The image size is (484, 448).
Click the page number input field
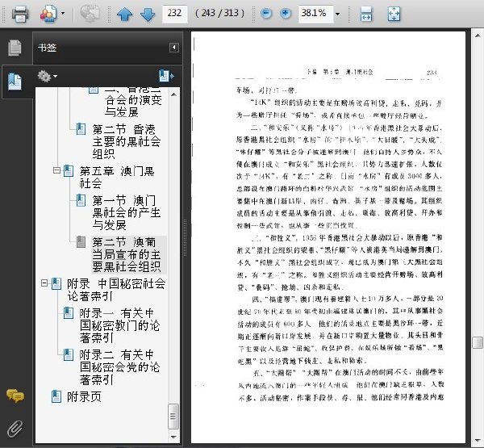175,14
